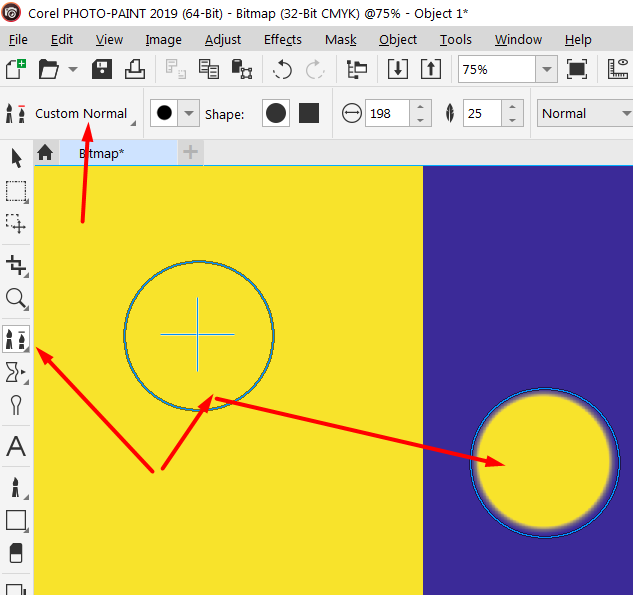The width and height of the screenshot is (633, 595).
Task: Open the Effects menu
Action: (283, 40)
